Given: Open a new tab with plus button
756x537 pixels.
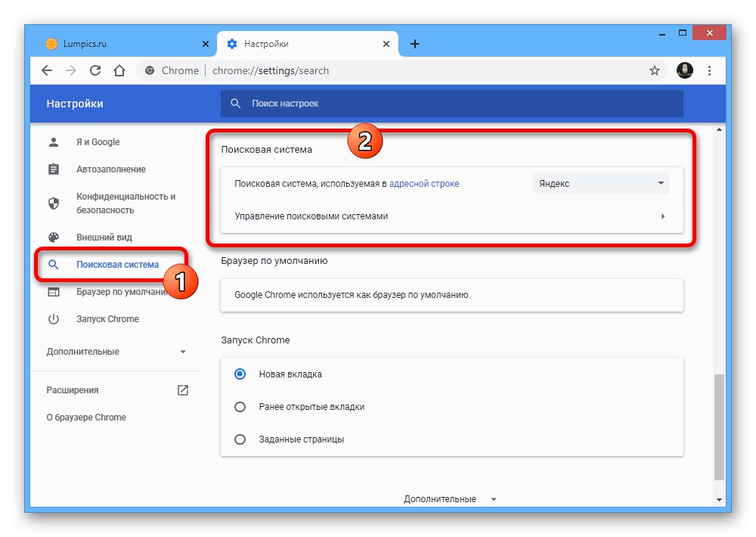Looking at the screenshot, I should point(414,44).
